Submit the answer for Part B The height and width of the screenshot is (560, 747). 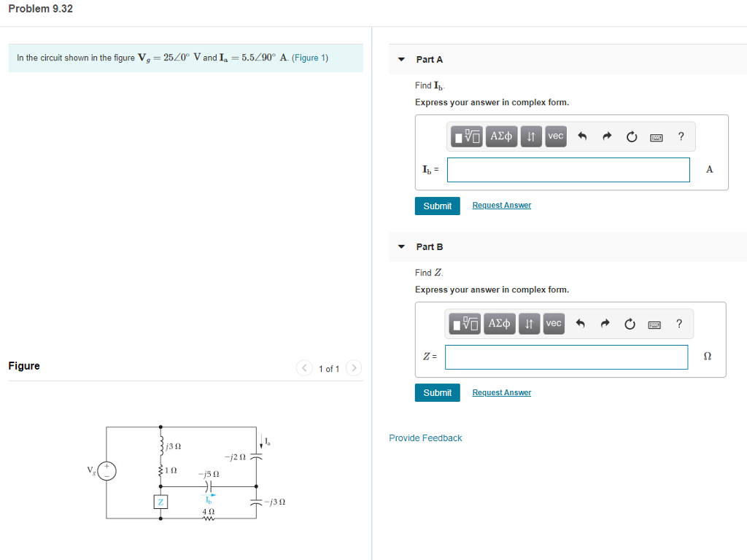pos(437,392)
